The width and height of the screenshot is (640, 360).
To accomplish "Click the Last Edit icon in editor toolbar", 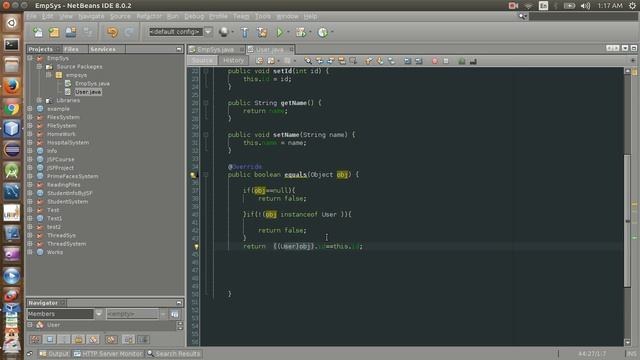I will pos(259,61).
